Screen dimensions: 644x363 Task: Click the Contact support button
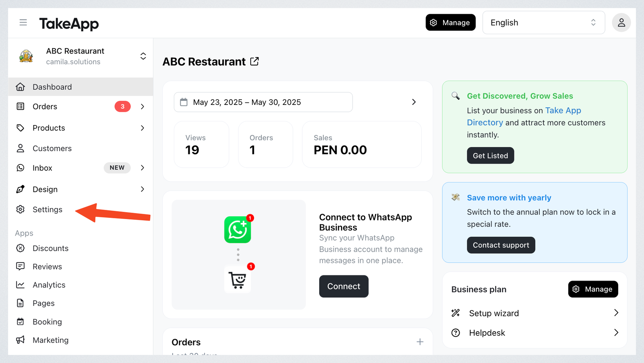point(501,245)
